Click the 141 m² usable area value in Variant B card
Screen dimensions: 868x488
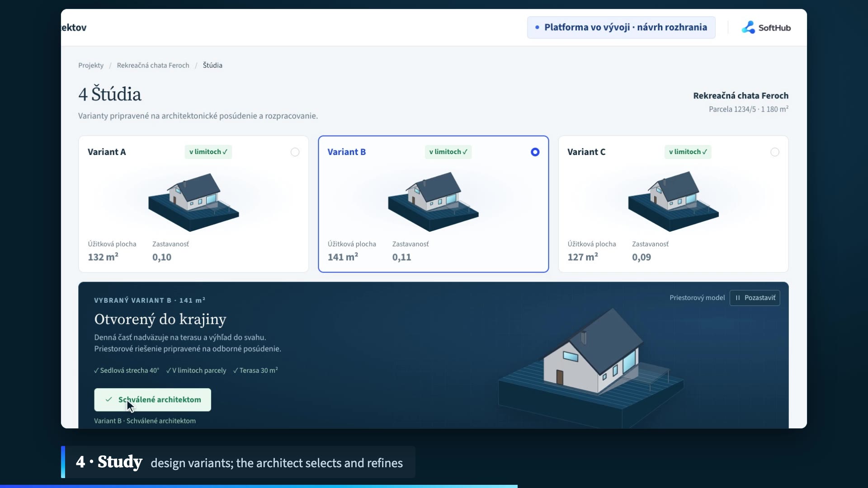pyautogui.click(x=343, y=257)
